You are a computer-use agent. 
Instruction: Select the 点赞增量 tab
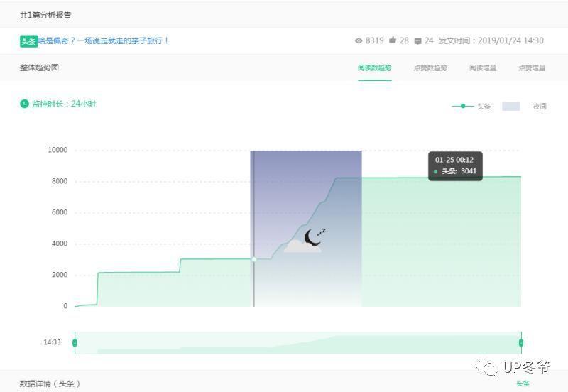532,68
